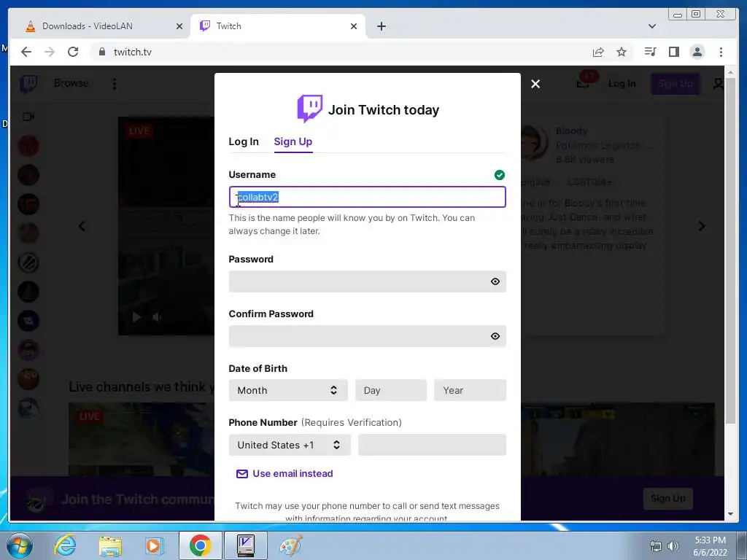747x560 pixels.
Task: Open the United States +1 country code dropdown
Action: (290, 445)
